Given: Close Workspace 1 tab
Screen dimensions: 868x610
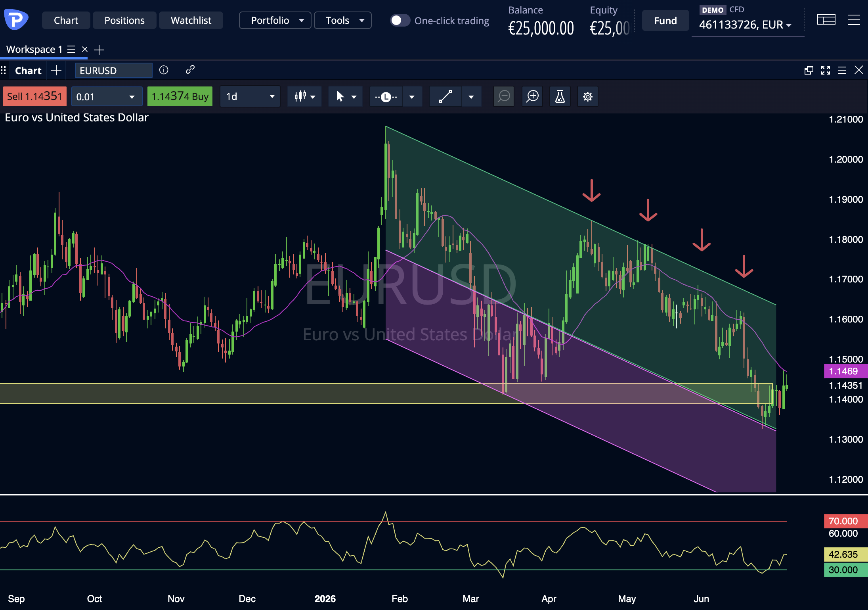Looking at the screenshot, I should 84,49.
